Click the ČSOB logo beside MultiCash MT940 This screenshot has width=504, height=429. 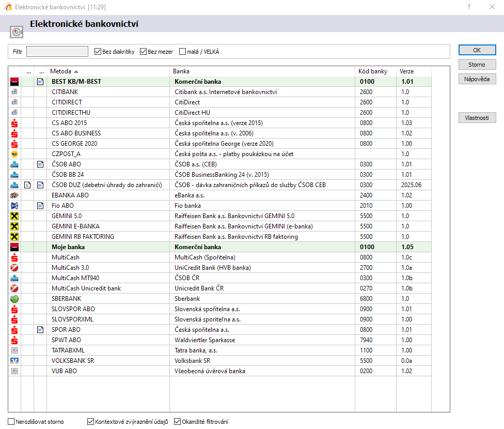[14, 278]
